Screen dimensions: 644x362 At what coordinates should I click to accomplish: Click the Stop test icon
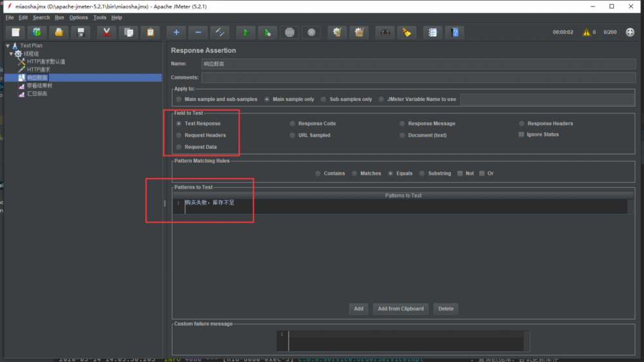click(290, 32)
